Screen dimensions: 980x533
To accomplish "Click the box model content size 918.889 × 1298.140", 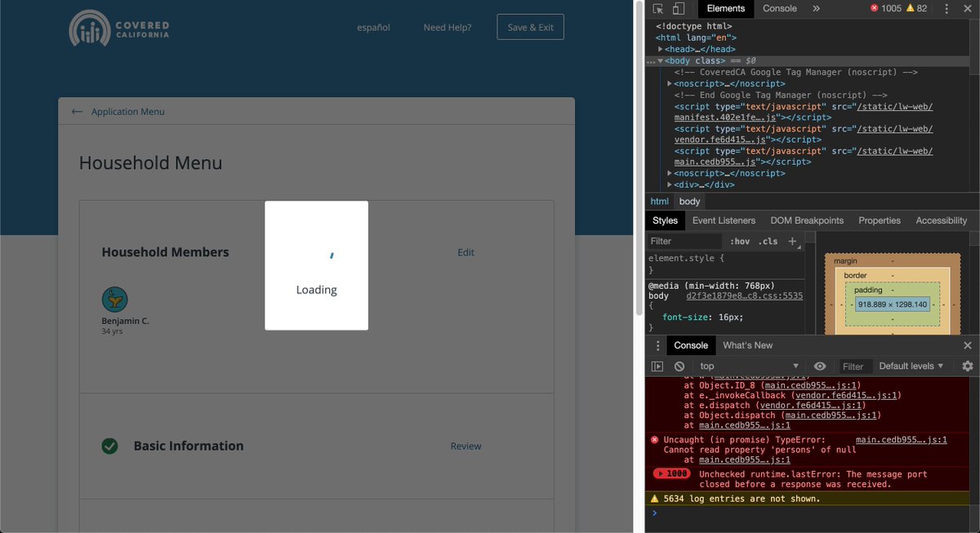I will pyautogui.click(x=892, y=304).
